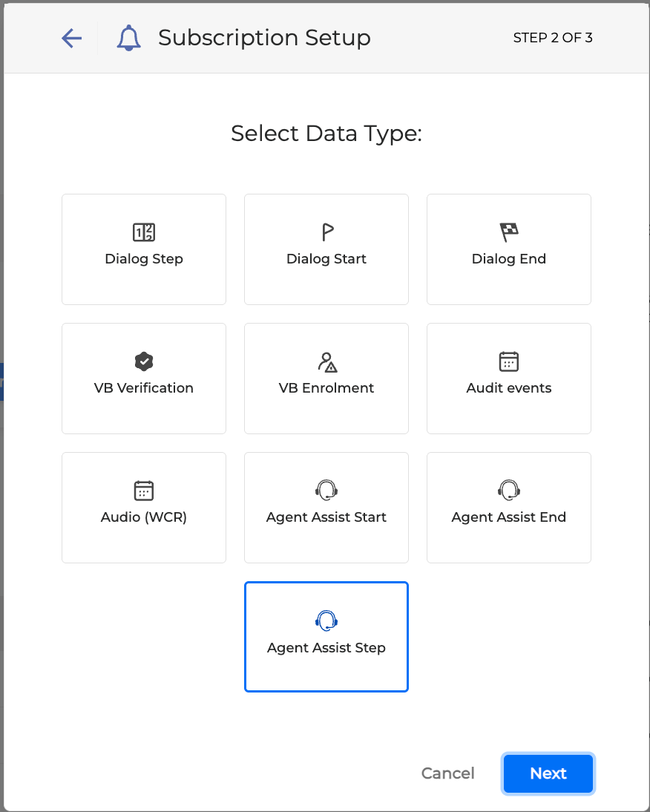Go back using the left arrow icon
Image resolution: width=650 pixels, height=812 pixels.
71,38
